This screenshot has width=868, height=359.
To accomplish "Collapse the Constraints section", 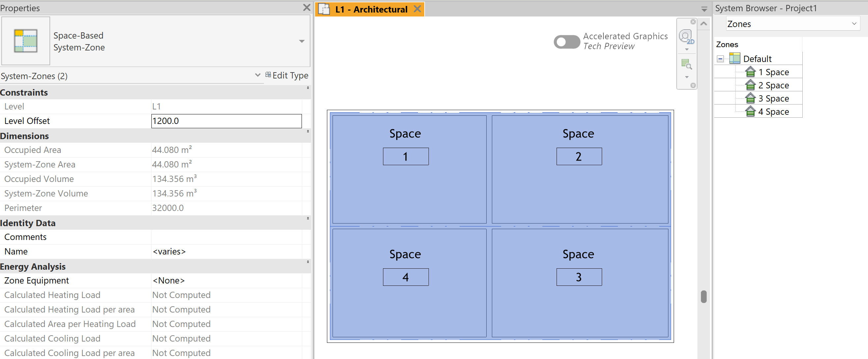I will coord(307,88).
